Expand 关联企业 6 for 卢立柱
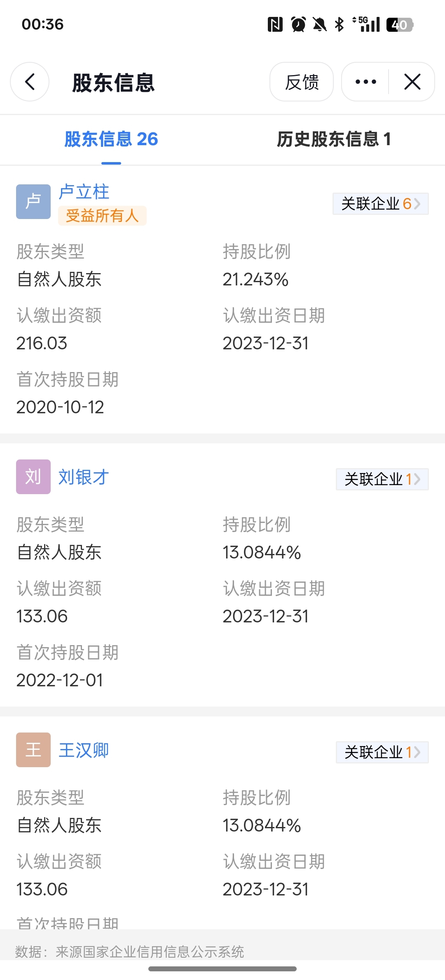This screenshot has width=445, height=980. pyautogui.click(x=381, y=204)
